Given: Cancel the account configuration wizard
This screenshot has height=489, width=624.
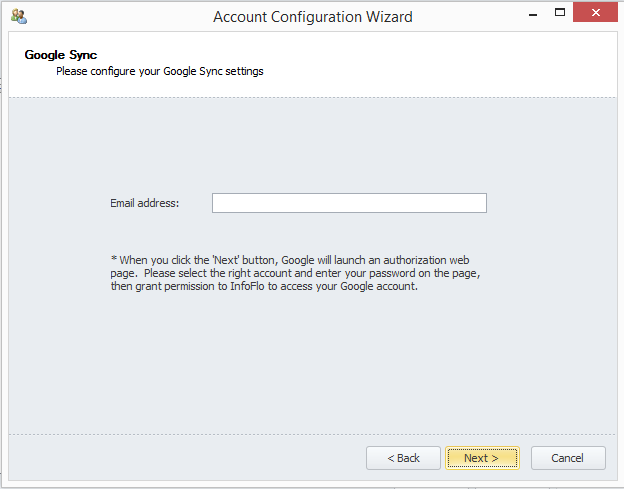Looking at the screenshot, I should [567, 458].
